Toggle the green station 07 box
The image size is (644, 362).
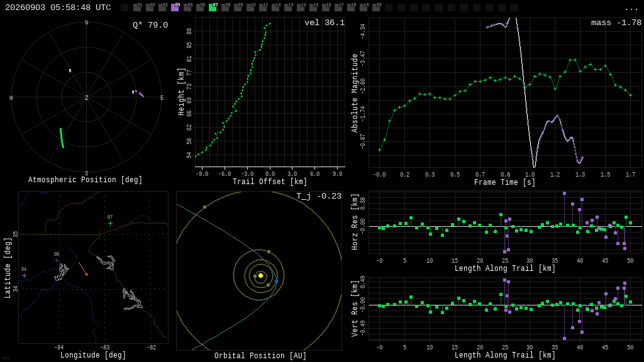(x=213, y=8)
